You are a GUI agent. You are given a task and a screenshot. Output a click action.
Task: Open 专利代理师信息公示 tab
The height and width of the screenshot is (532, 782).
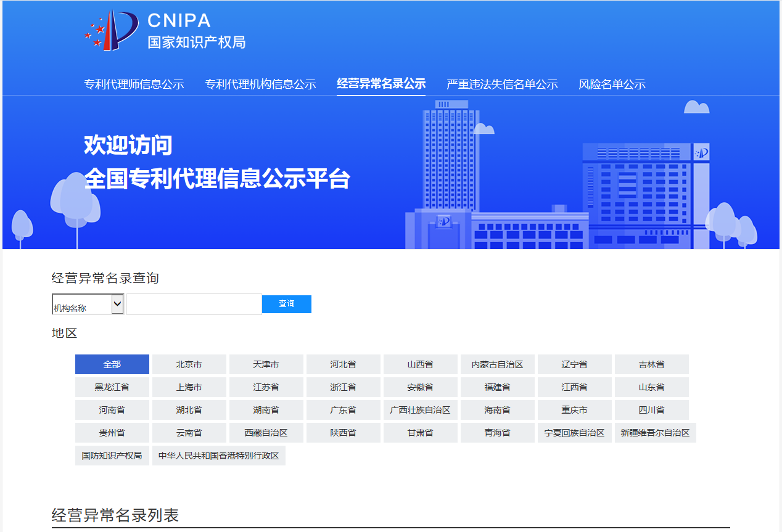134,84
